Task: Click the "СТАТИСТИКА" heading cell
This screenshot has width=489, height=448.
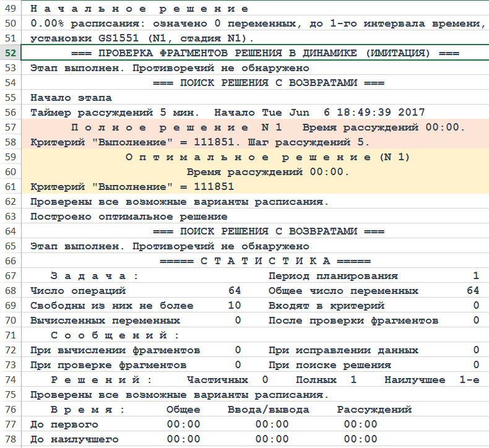Action: point(265,261)
